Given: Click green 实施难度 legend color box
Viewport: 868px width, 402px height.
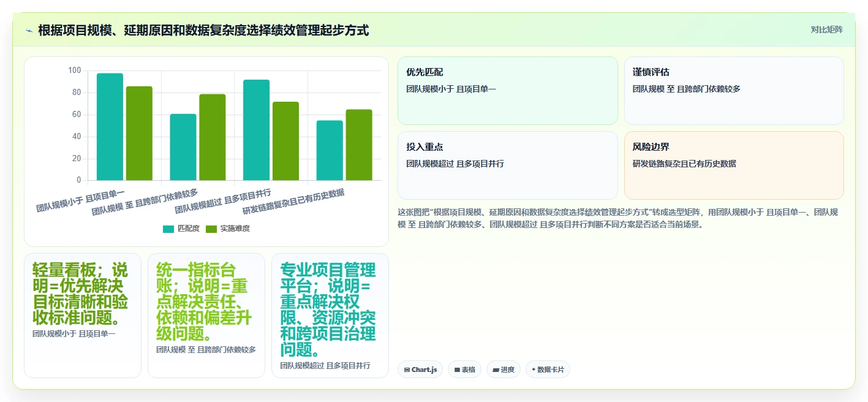Looking at the screenshot, I should pyautogui.click(x=211, y=229).
